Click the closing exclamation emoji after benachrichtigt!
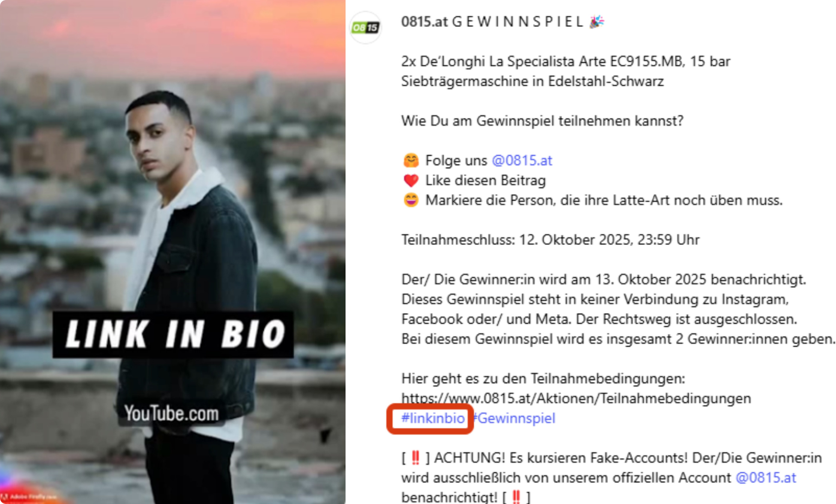The width and height of the screenshot is (836, 504). pyautogui.click(x=515, y=497)
